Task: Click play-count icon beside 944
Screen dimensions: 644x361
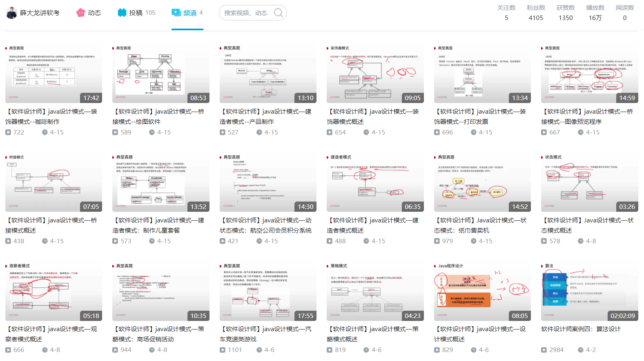Action: (x=115, y=350)
